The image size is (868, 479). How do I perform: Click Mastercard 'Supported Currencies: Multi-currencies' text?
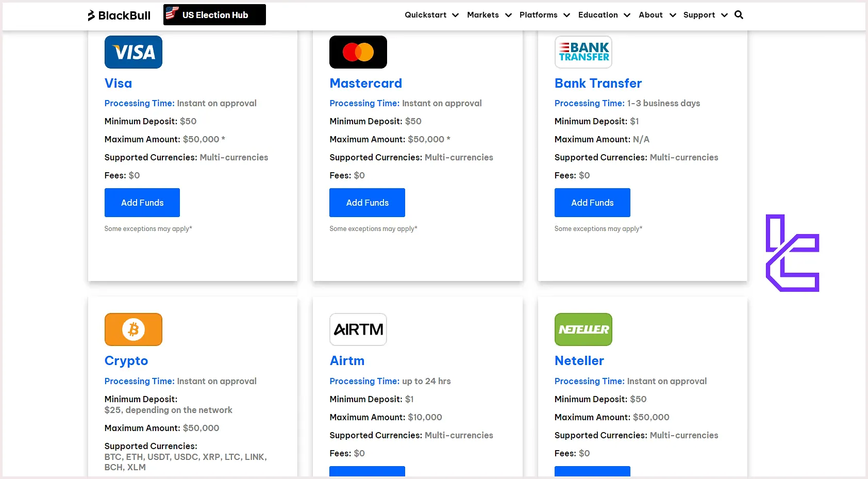pos(411,157)
